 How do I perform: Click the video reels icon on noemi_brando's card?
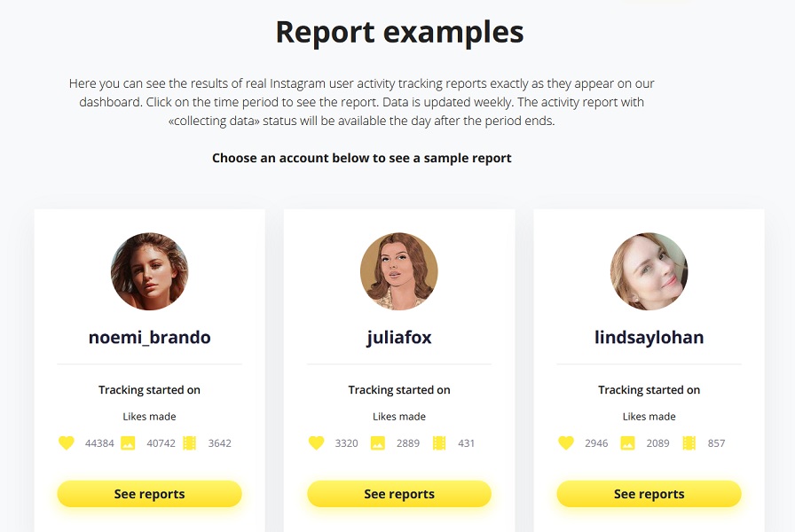coord(188,442)
